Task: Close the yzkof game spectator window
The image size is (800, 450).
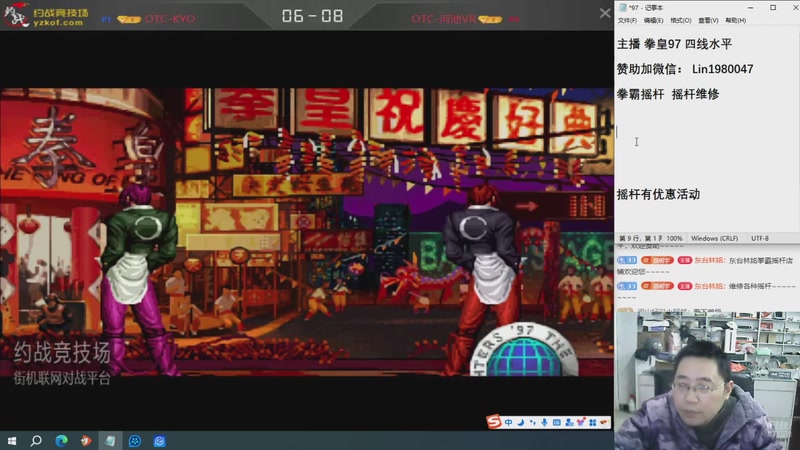Action: pos(605,13)
